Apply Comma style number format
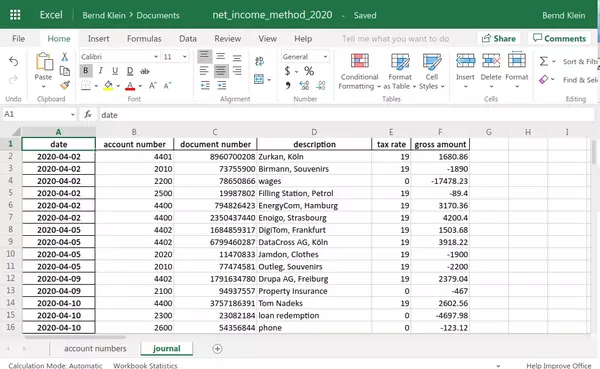Screen dimensions: 600x369 (x=287, y=85)
